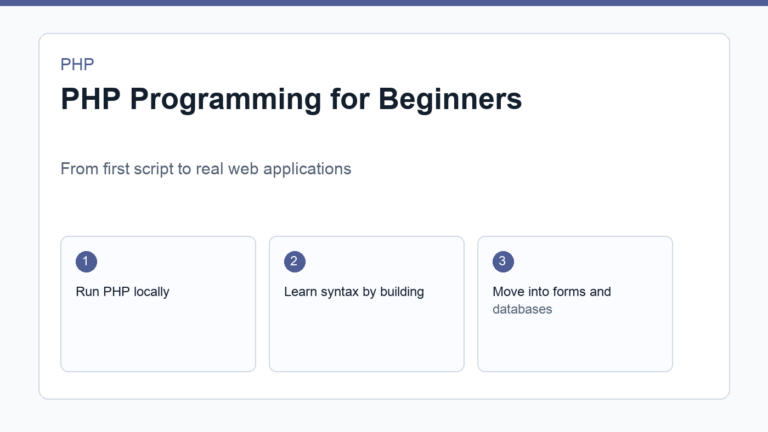Click subtitle 'From first script to real web applications'
768x432 pixels.
pos(206,169)
